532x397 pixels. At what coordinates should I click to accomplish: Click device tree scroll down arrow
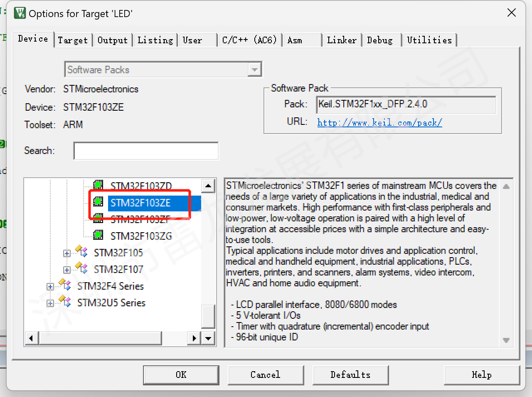click(x=208, y=338)
